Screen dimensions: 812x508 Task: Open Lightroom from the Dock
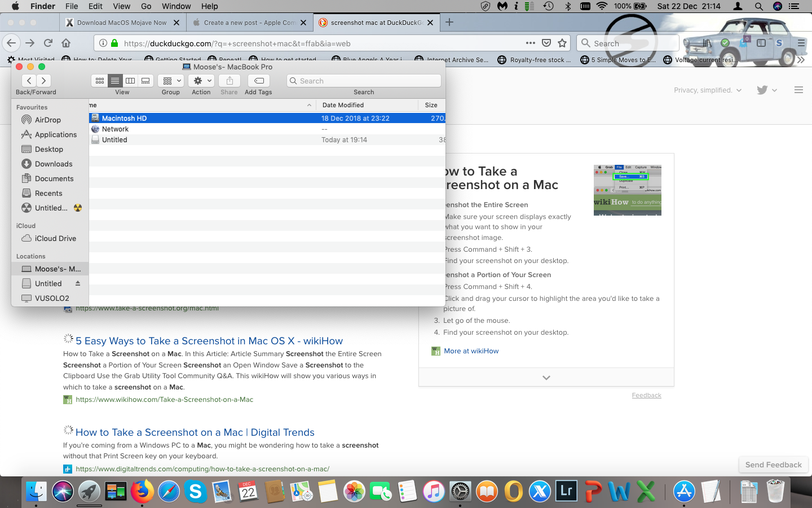point(566,491)
